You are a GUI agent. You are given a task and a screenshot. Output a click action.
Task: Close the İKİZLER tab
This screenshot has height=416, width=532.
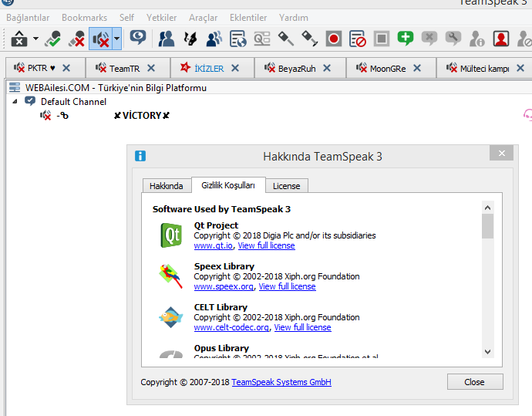click(235, 68)
